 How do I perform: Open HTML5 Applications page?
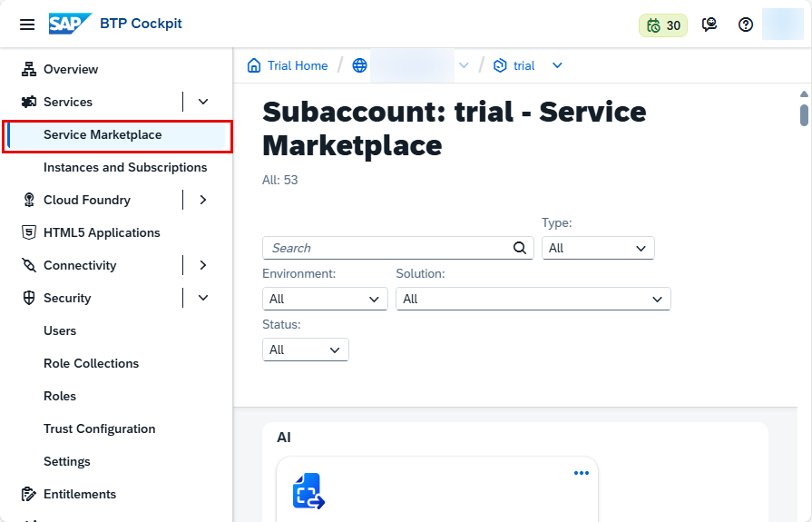pos(102,232)
